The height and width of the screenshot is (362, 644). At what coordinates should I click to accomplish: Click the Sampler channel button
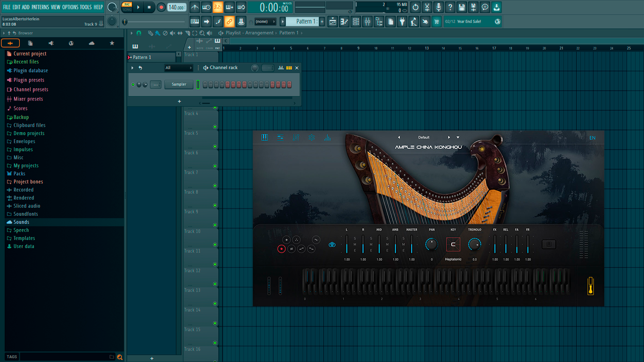coord(179,85)
